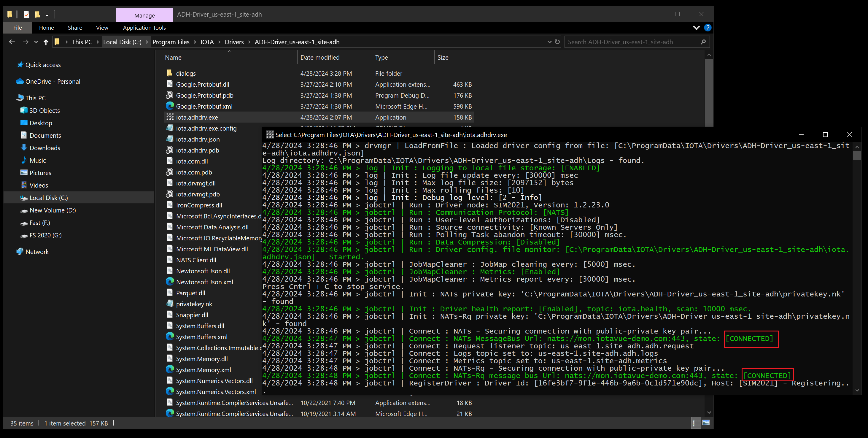Switch to the Share ribbon tab

pos(75,28)
